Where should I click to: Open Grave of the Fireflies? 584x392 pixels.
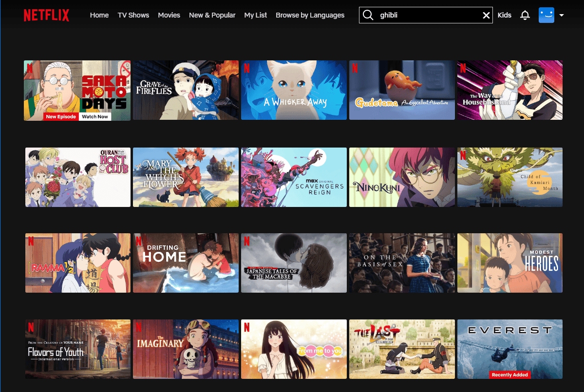tap(186, 90)
